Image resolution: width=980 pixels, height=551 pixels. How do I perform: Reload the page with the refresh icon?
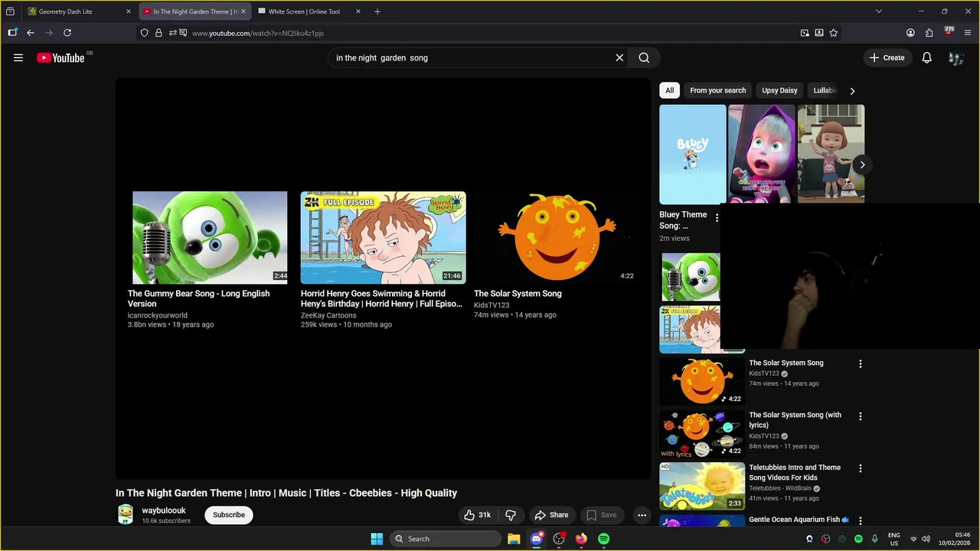pos(67,33)
